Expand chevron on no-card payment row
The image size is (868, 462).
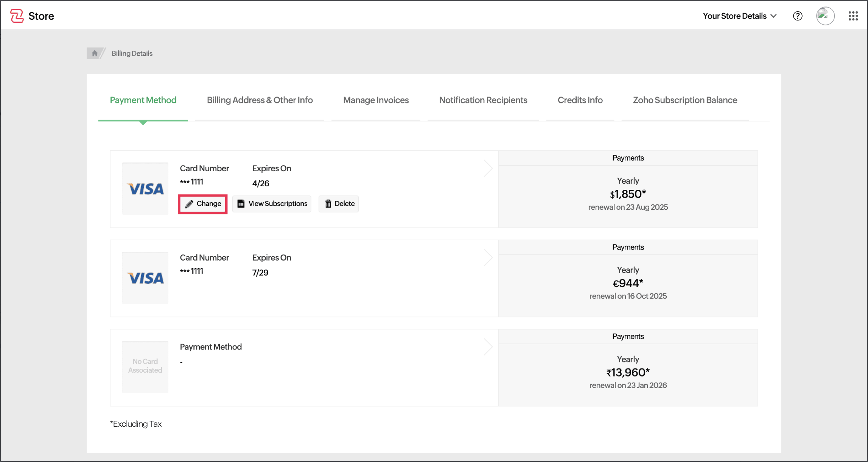tap(488, 347)
